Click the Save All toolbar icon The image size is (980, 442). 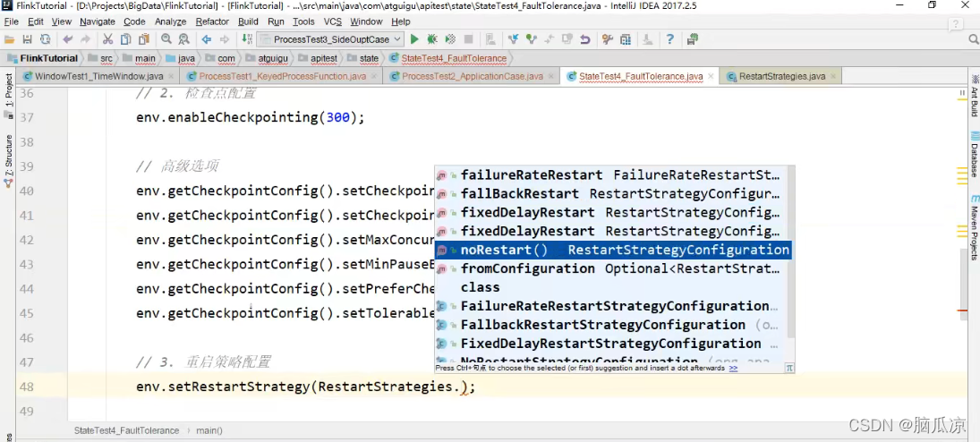point(27,39)
